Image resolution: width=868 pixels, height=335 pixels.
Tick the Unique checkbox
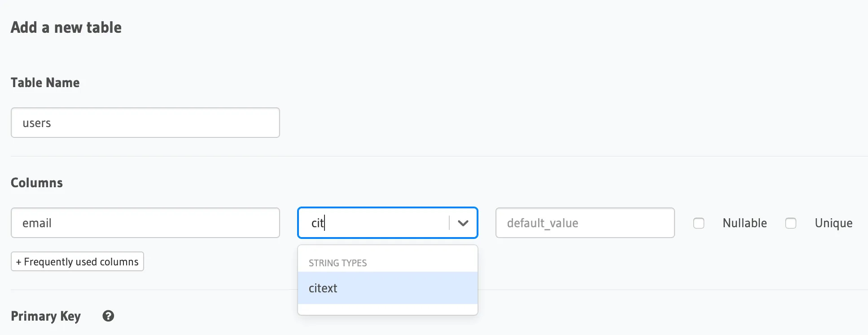click(791, 223)
